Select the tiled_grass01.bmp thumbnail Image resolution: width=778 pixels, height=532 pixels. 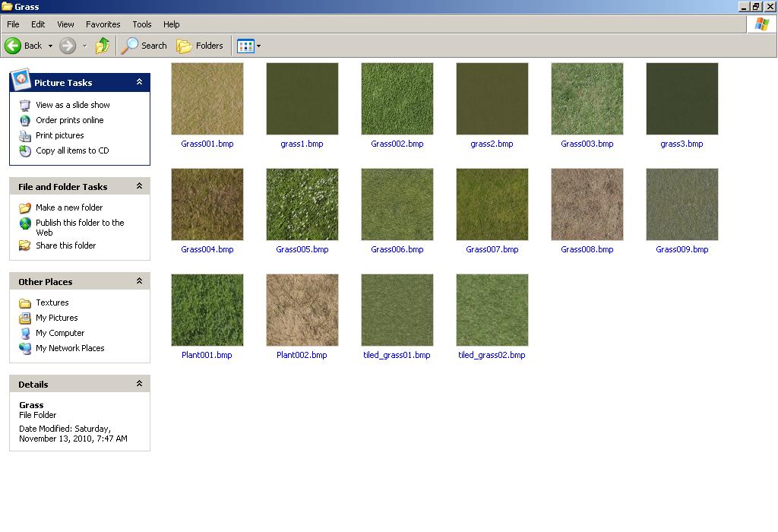point(397,310)
